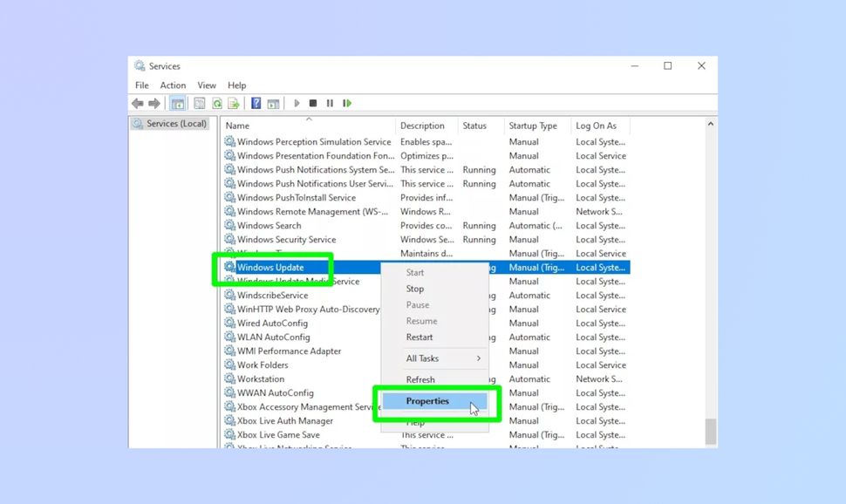The height and width of the screenshot is (504, 846).
Task: Expand the All Tasks submenu
Action: pyautogui.click(x=422, y=358)
